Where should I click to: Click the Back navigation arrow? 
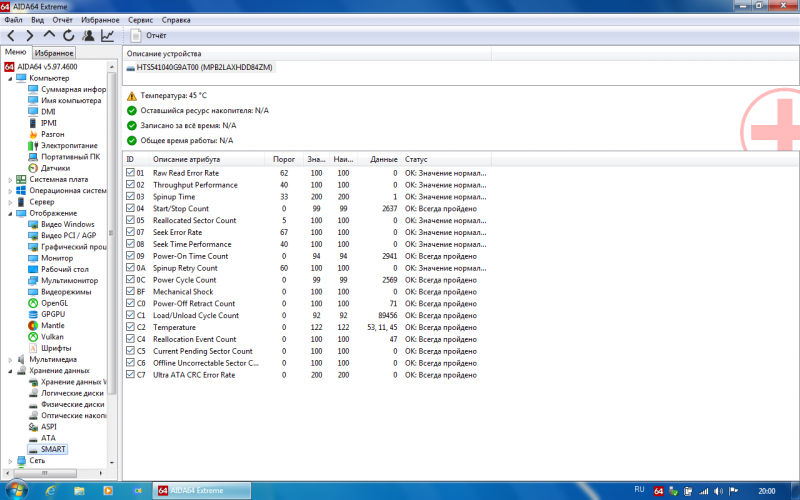coord(11,35)
